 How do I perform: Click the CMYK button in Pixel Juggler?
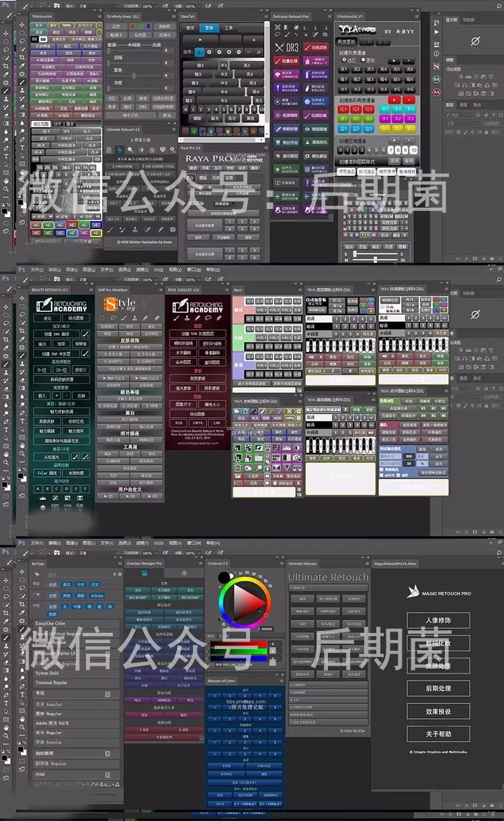tap(198, 423)
